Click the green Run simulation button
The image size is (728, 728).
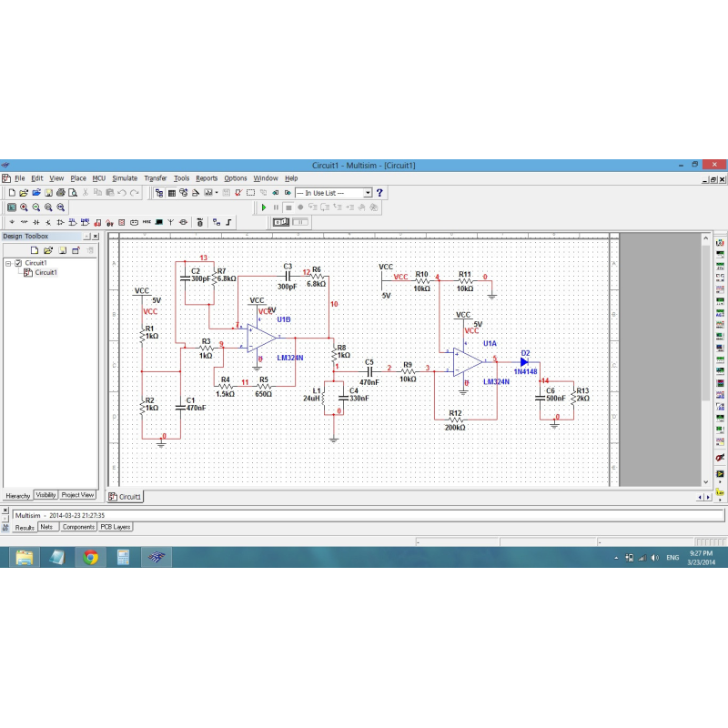pos(264,207)
